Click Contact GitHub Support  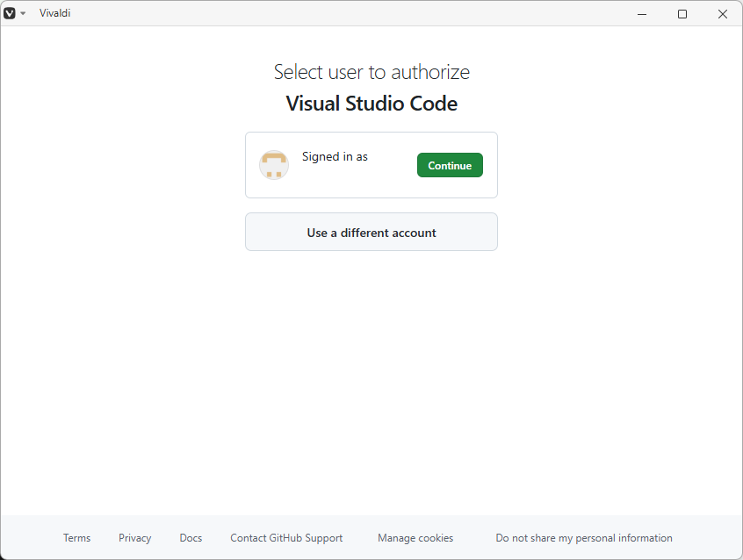(x=286, y=538)
